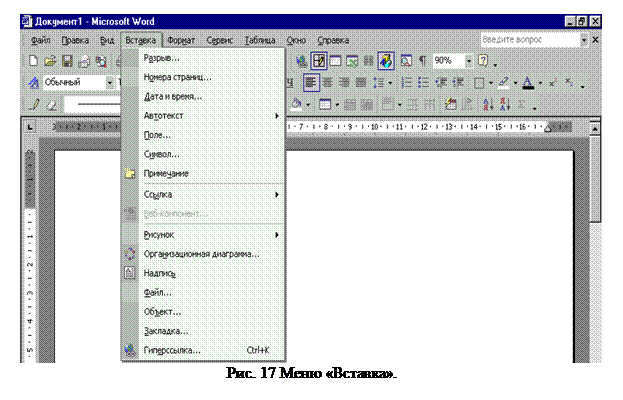Toggle Justify alignment button
The width and height of the screenshot is (623, 400).
[x=361, y=83]
